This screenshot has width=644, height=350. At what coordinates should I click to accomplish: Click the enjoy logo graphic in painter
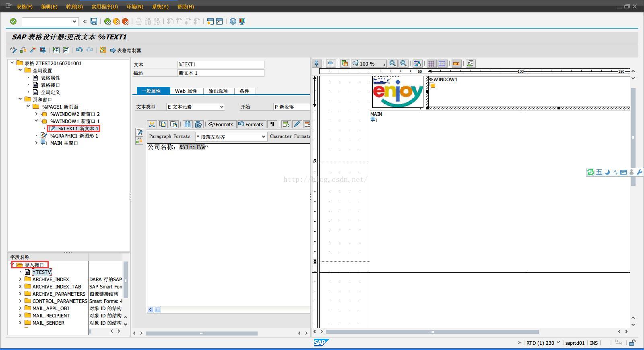coord(398,91)
